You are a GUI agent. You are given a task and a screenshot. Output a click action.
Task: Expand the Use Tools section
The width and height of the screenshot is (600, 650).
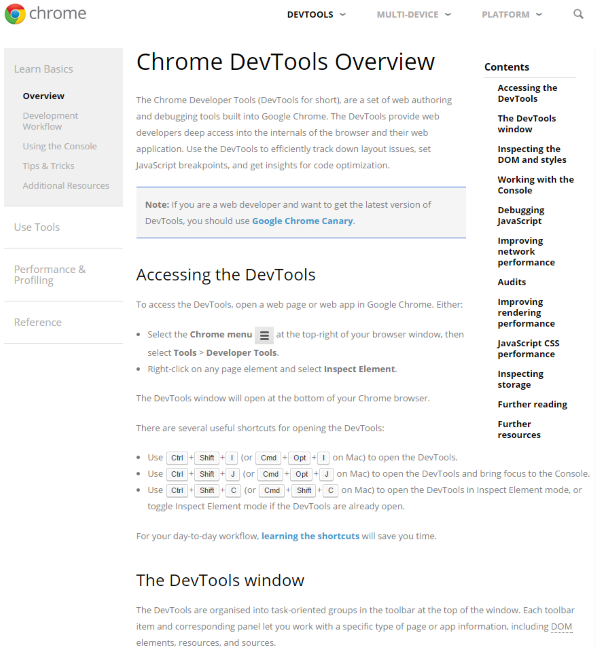pyautogui.click(x=37, y=227)
